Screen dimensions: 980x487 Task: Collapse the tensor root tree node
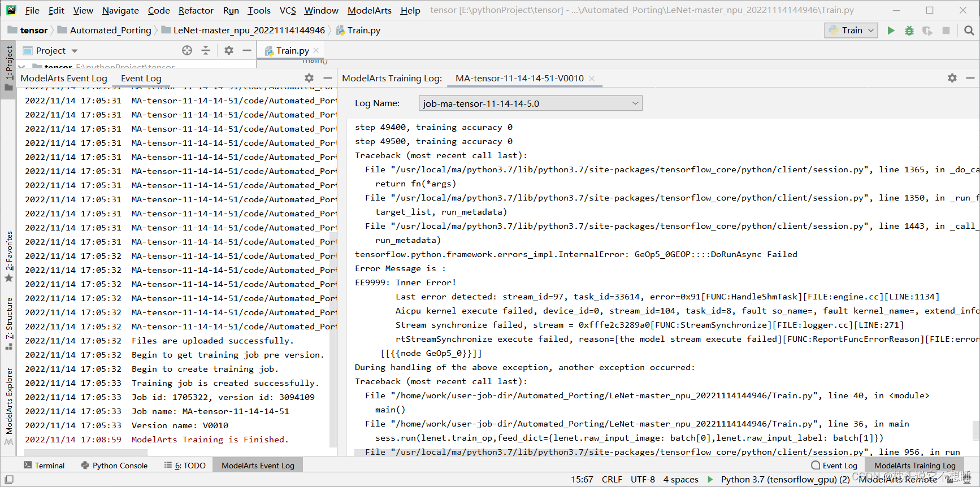click(x=21, y=67)
